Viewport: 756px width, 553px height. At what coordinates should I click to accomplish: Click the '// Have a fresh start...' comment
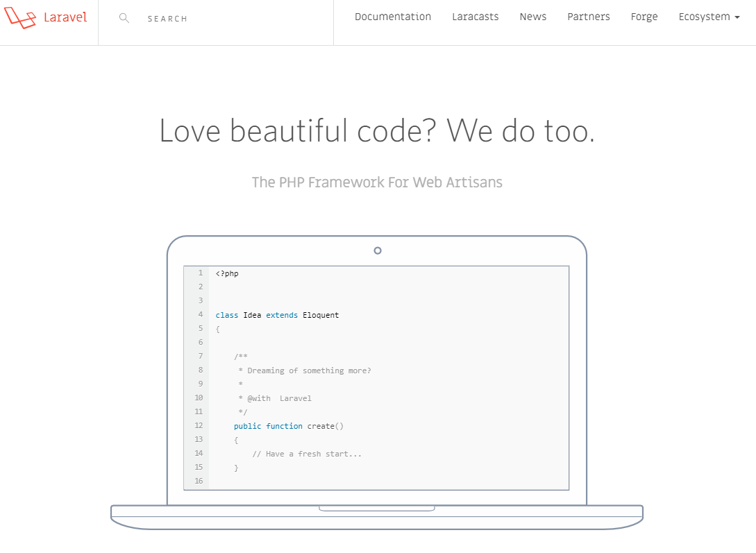(306, 454)
